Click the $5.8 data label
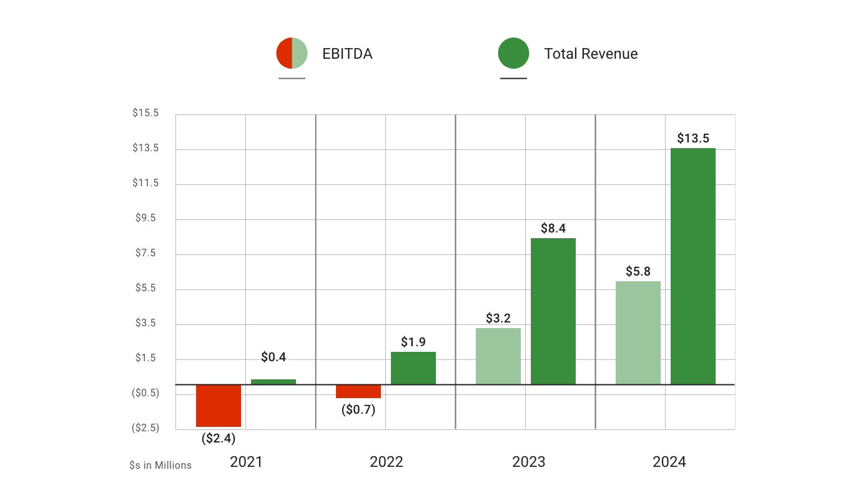 [x=638, y=271]
